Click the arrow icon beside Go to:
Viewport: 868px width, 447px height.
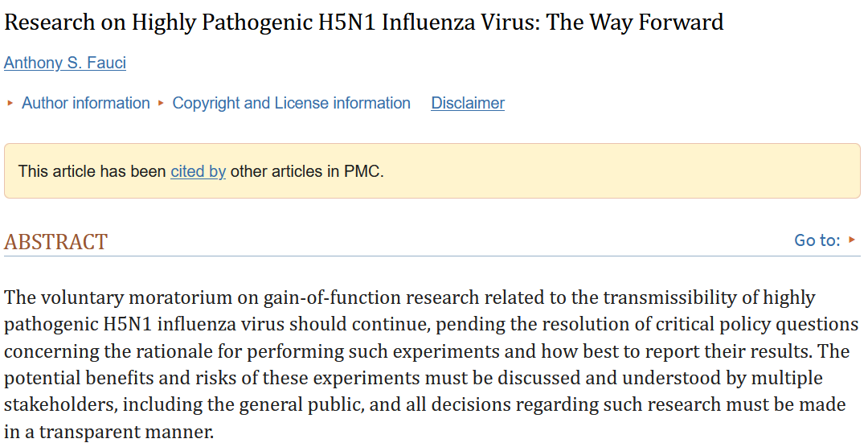click(851, 240)
